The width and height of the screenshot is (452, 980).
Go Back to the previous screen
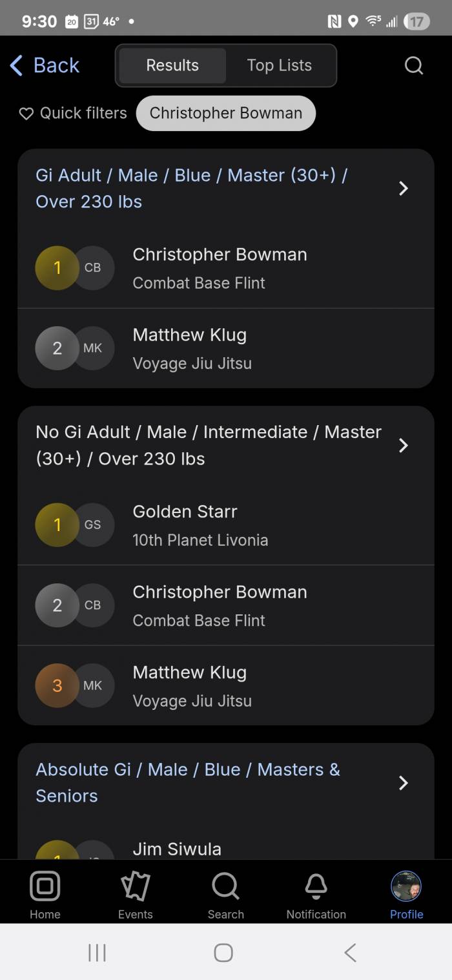(45, 65)
